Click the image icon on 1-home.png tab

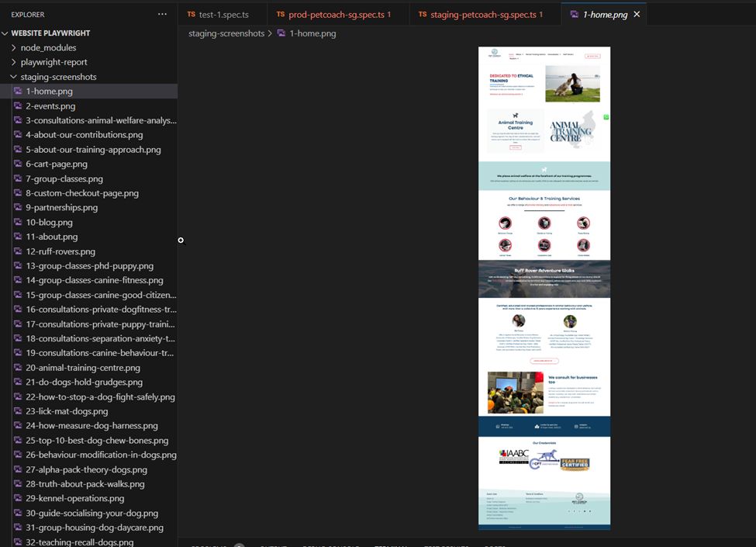click(x=575, y=15)
